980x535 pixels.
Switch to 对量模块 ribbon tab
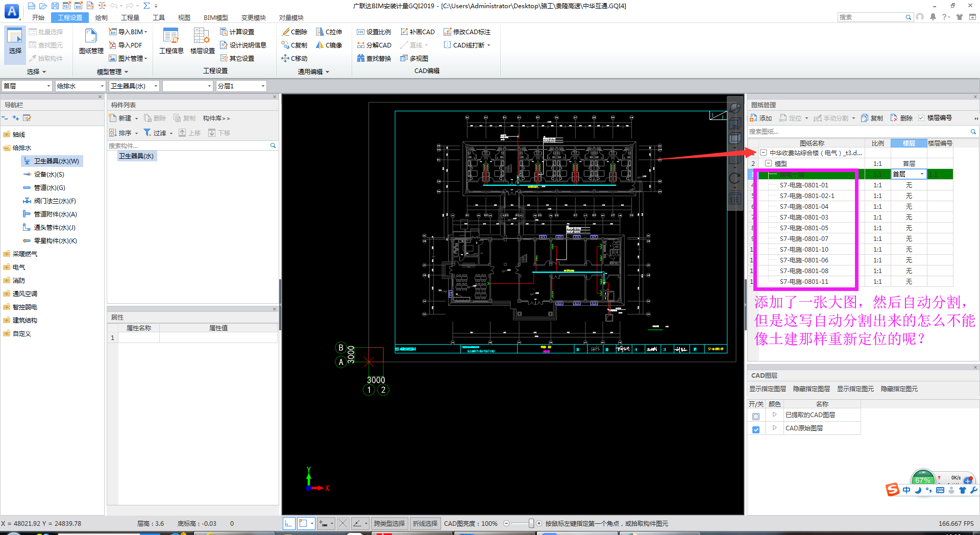pyautogui.click(x=291, y=17)
